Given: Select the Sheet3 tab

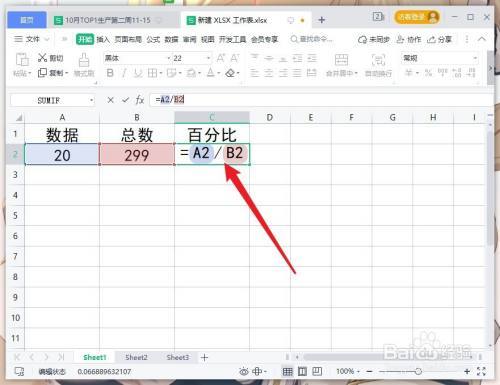Looking at the screenshot, I should (177, 357).
